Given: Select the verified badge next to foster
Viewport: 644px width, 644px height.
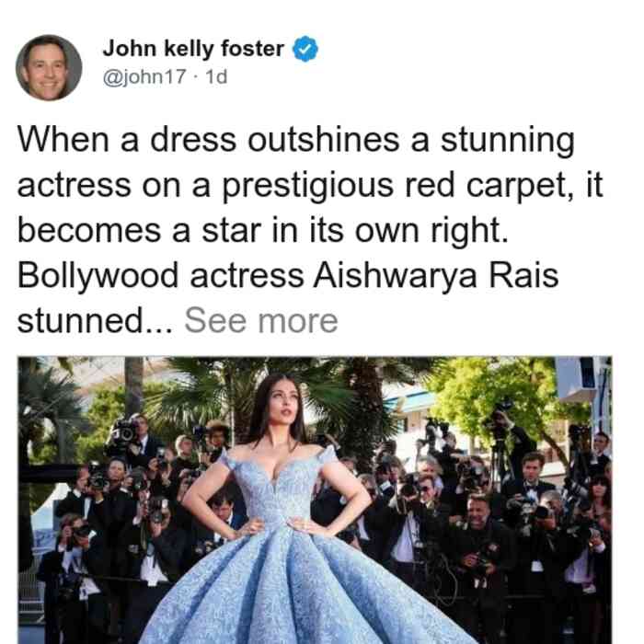Looking at the screenshot, I should coord(305,49).
